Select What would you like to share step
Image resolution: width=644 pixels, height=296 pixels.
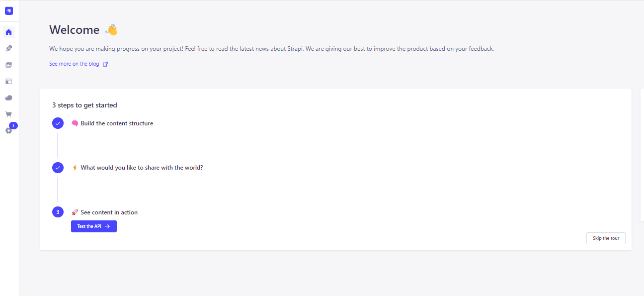coord(142,168)
